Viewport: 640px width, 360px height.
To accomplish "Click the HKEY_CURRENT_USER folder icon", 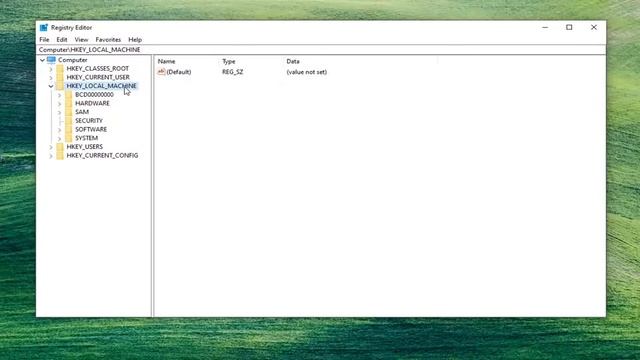I will click(60, 77).
